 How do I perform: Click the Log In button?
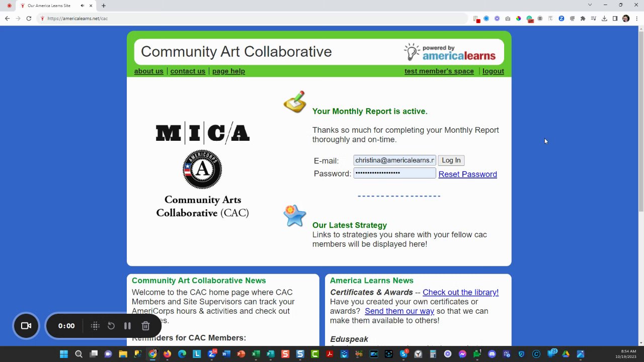tap(451, 160)
